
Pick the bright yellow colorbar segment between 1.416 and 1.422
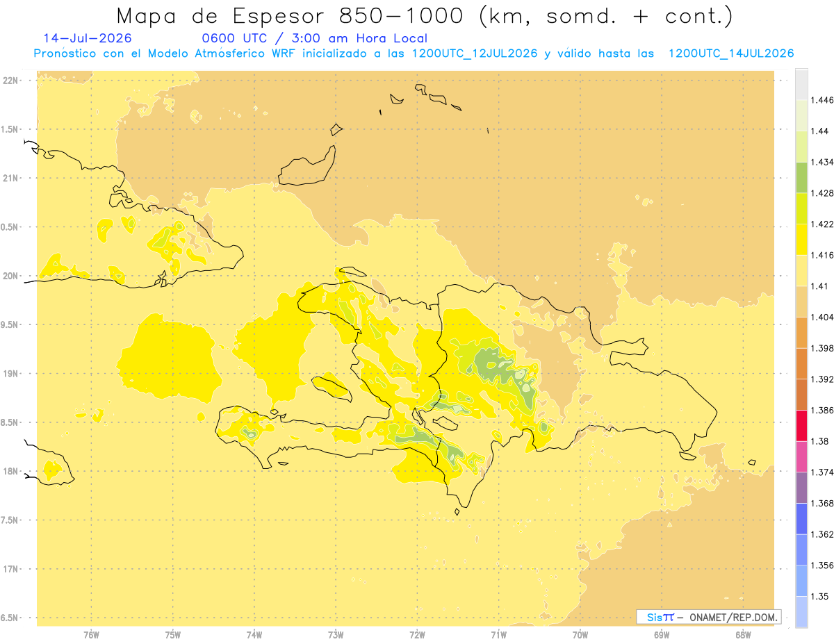pyautogui.click(x=801, y=239)
